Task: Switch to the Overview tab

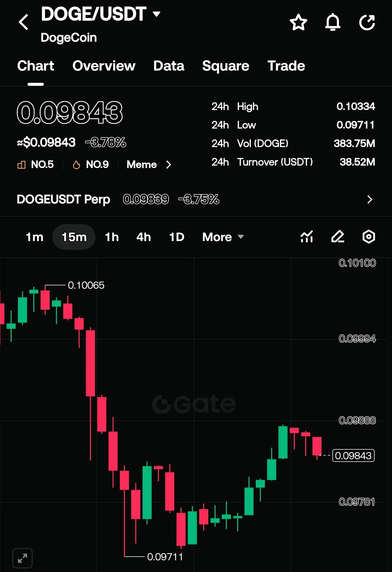Action: (x=104, y=66)
